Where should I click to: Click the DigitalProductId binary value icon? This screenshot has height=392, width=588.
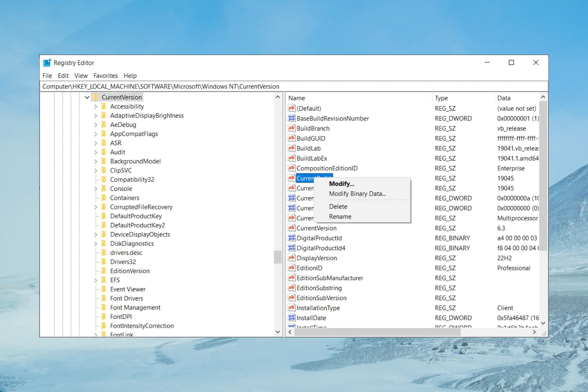point(291,238)
